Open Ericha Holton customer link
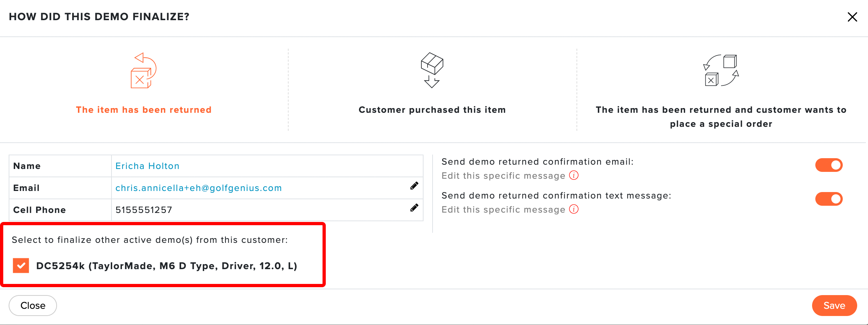The image size is (868, 325). 147,166
